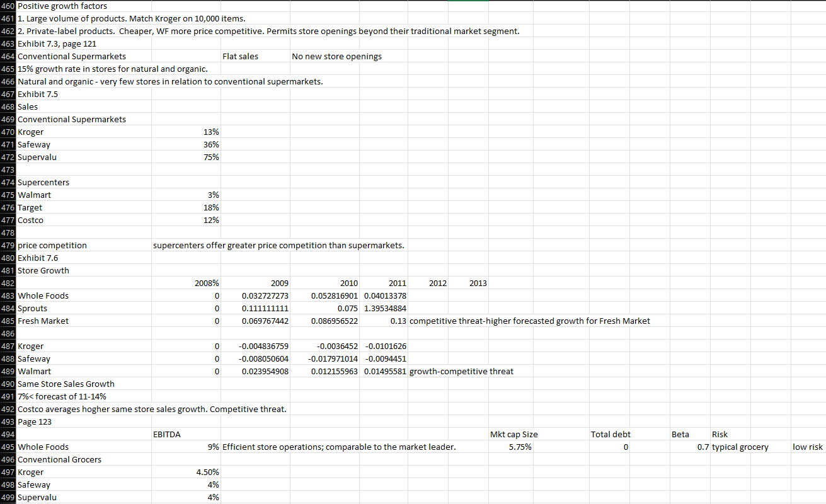This screenshot has height=504, width=826.
Task: Select the 'typical grocery' cell
Action: click(x=740, y=447)
